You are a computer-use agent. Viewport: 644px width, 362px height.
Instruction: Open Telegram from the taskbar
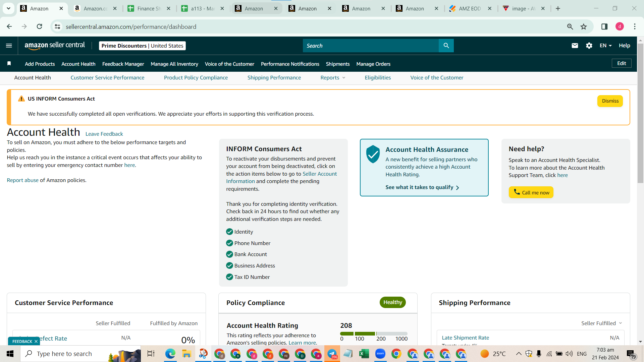[x=332, y=354]
